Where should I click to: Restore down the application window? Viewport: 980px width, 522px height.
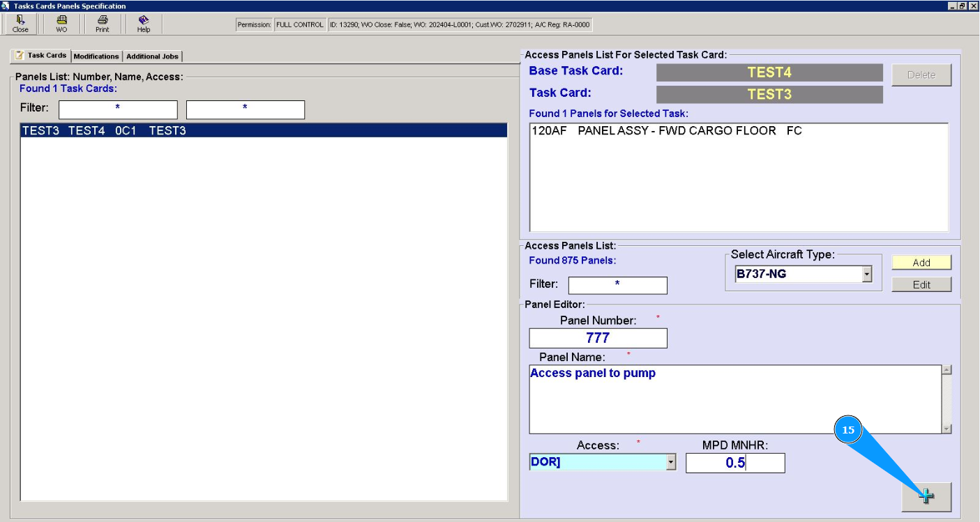tap(963, 6)
